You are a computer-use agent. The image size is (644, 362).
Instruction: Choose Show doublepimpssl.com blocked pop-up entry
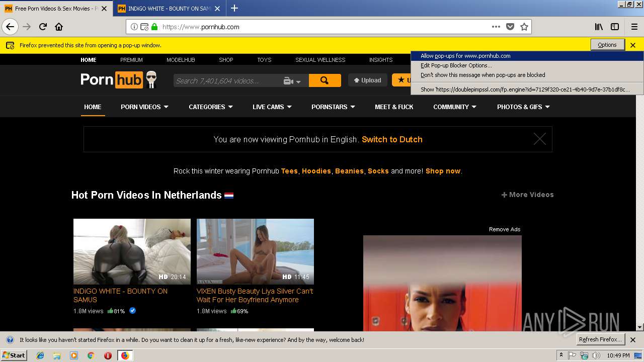[x=527, y=89]
